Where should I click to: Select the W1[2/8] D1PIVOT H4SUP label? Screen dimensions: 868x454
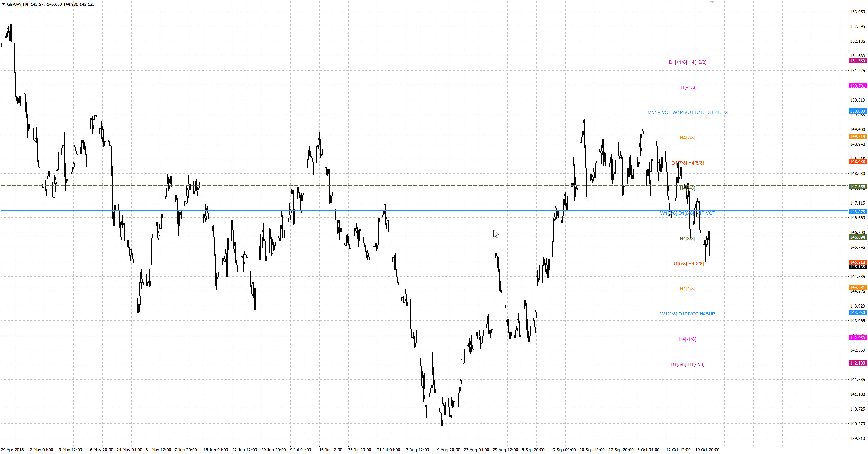[687, 314]
